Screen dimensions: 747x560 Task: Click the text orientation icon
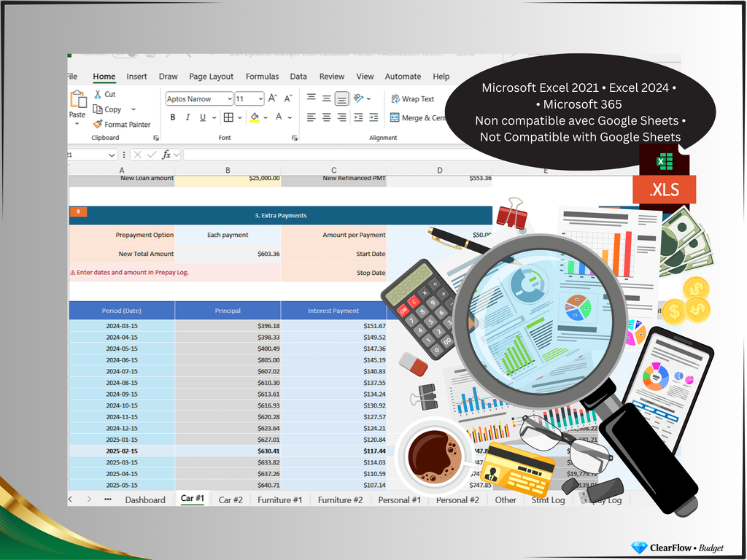click(358, 98)
